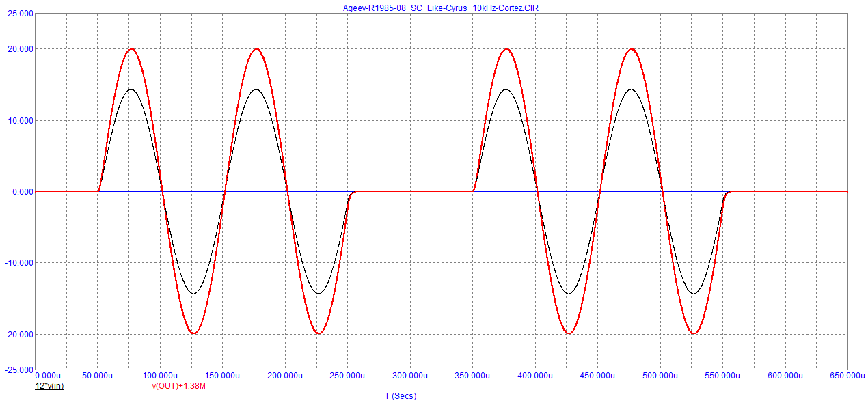Click the 250.000u time axis value
Viewport: 868px width, 403px height.
pos(347,376)
